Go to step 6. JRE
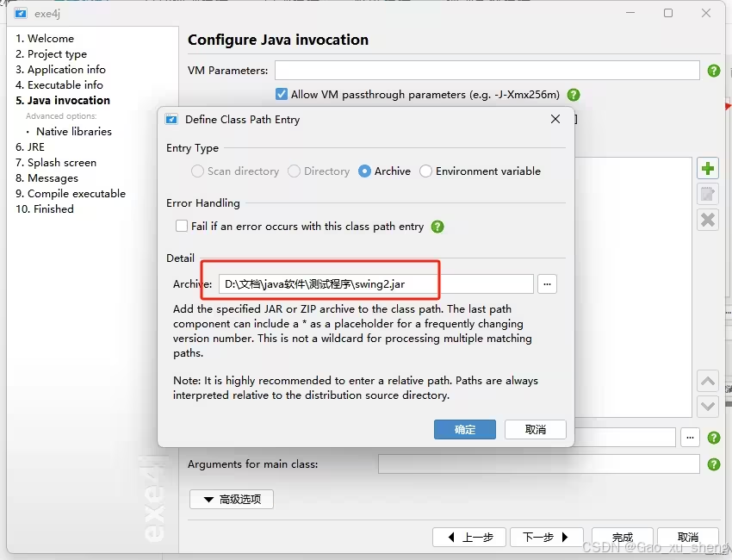732x560 pixels. pyautogui.click(x=30, y=146)
